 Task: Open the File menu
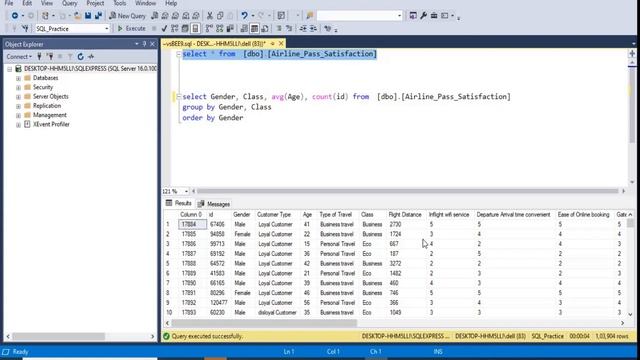(x=9, y=3)
